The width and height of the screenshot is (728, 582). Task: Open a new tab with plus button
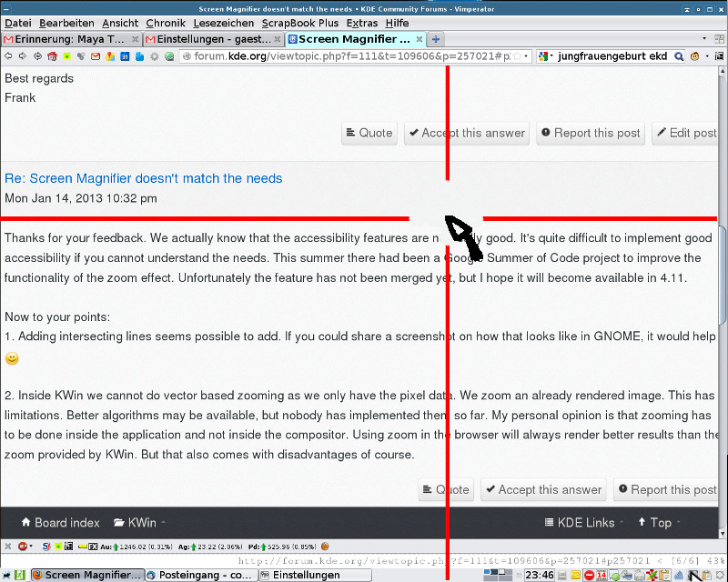436,39
